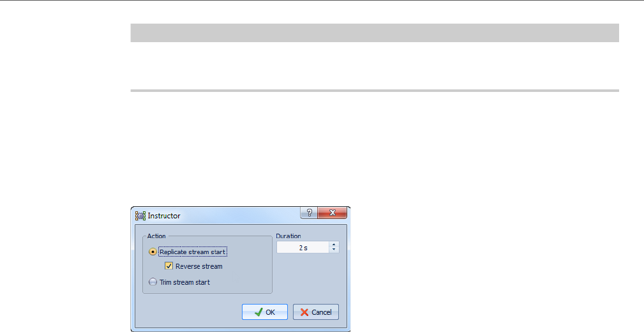Screen dimensions: 644x332
Task: Increase the Duration with the up arrow
Action: pos(334,245)
